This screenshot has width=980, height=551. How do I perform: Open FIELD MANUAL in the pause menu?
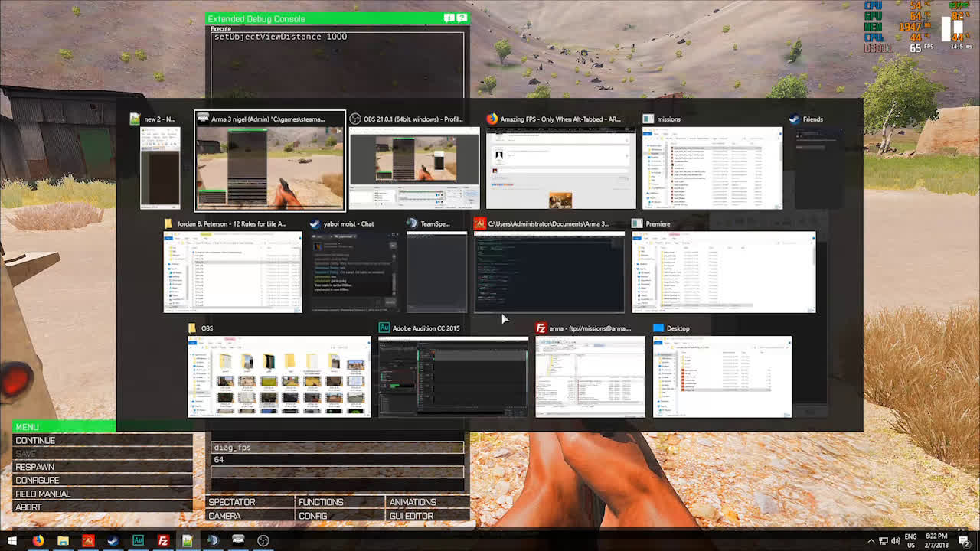click(x=103, y=494)
